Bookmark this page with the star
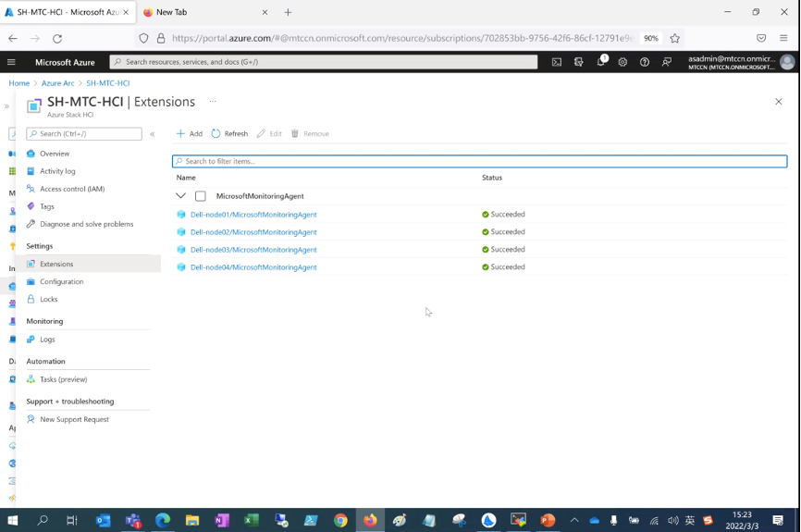This screenshot has width=801, height=532. (x=675, y=38)
